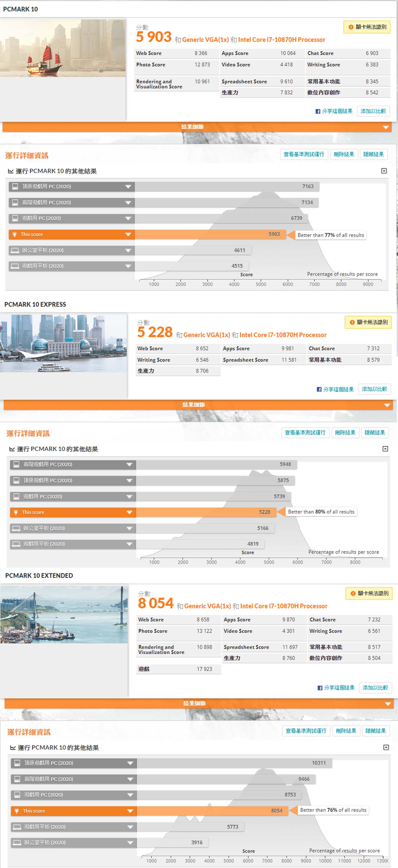The width and height of the screenshot is (398, 868).
Task: Click the orange 5228 score bar
Action: [206, 512]
